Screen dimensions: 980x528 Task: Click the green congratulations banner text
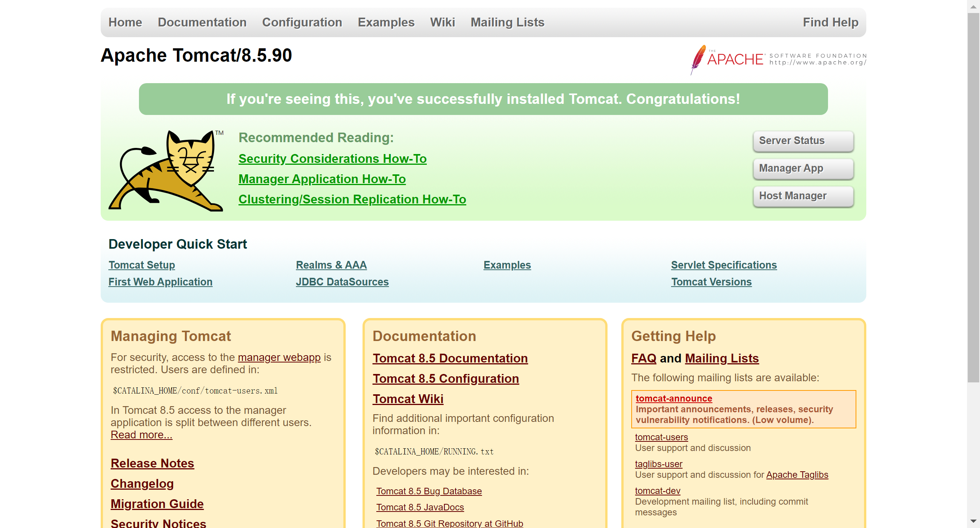[x=483, y=99]
